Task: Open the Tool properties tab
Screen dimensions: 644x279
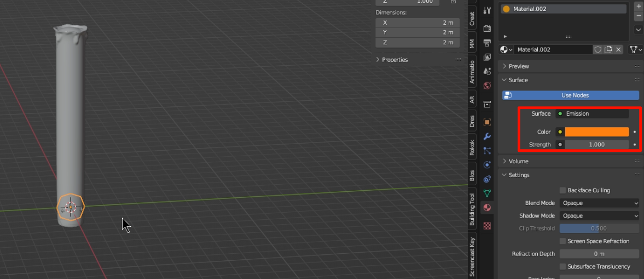Action: coord(487,11)
